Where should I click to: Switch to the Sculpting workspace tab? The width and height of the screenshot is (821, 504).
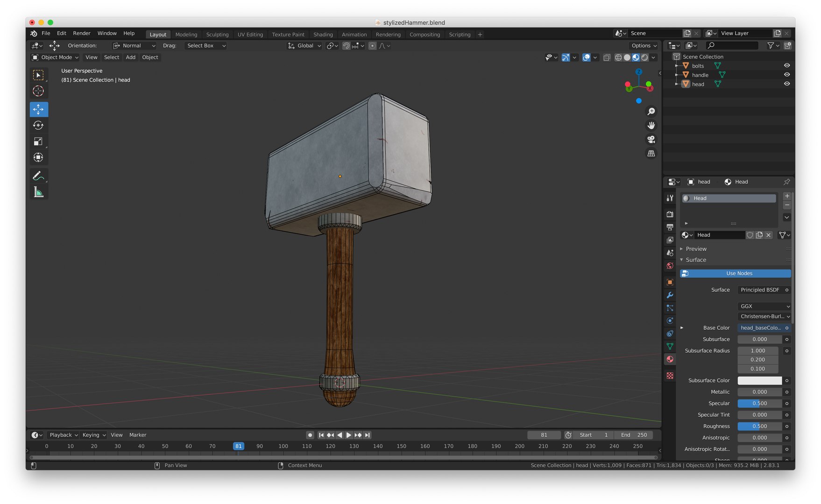[x=218, y=35]
